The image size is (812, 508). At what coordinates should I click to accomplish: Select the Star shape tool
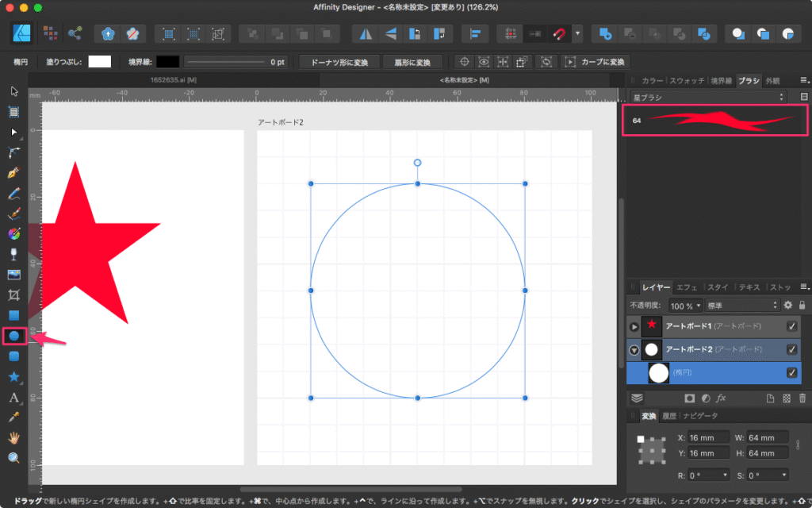[x=13, y=377]
